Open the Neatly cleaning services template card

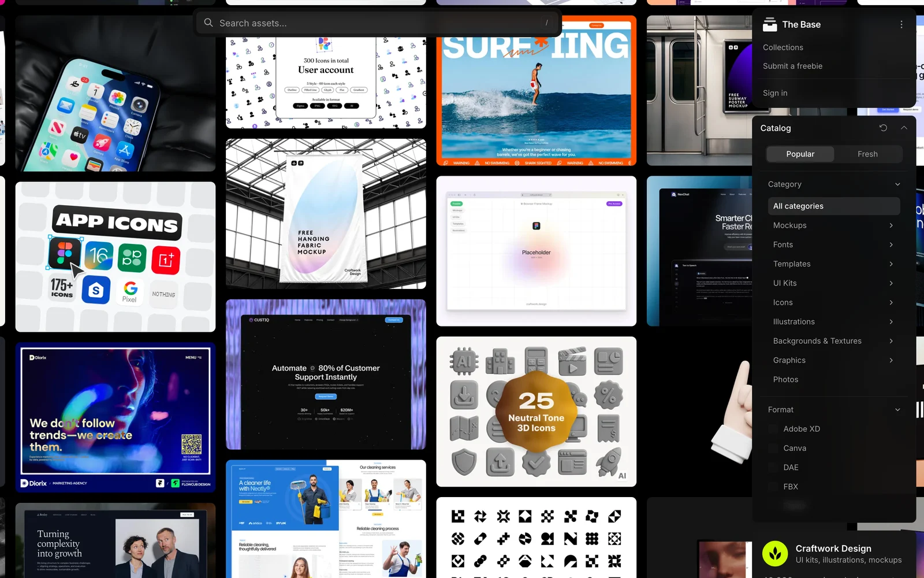326,518
